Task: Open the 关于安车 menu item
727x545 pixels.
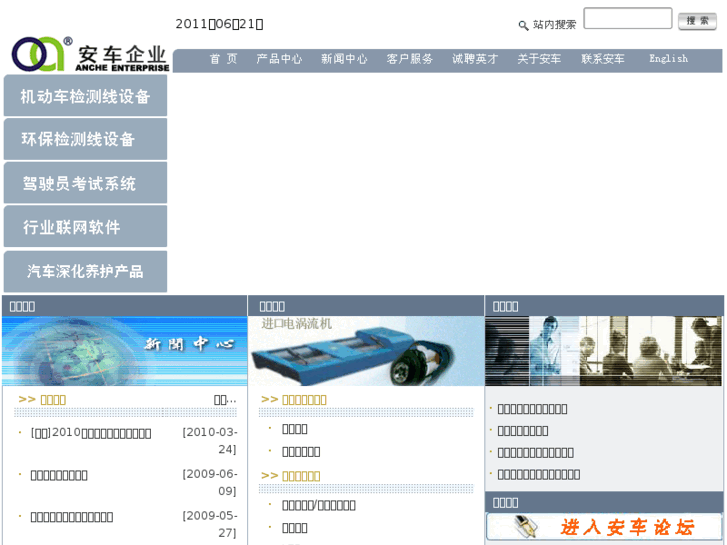Action: [539, 59]
